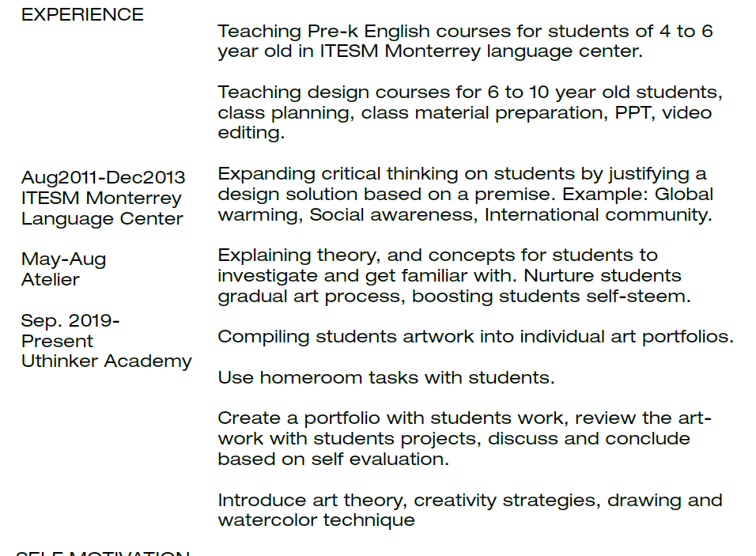Click the 'Use homeroom tasks with students' line
The width and height of the screenshot is (756, 556).
(x=386, y=377)
